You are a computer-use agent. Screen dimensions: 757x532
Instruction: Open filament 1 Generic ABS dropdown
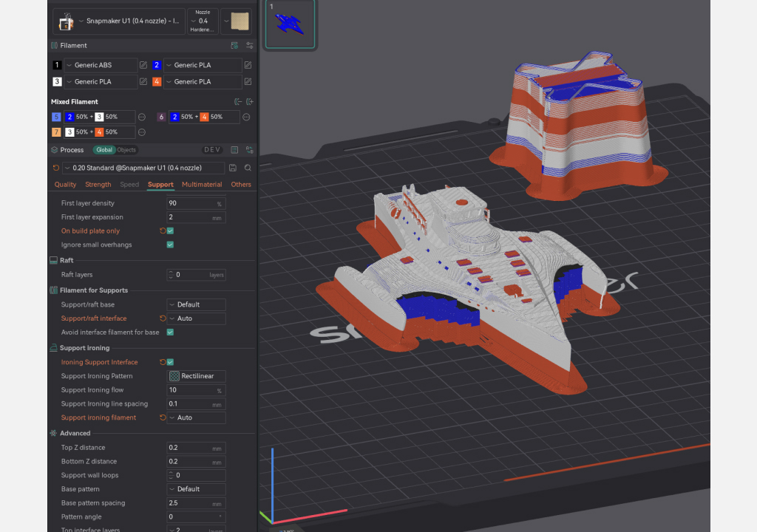[101, 65]
